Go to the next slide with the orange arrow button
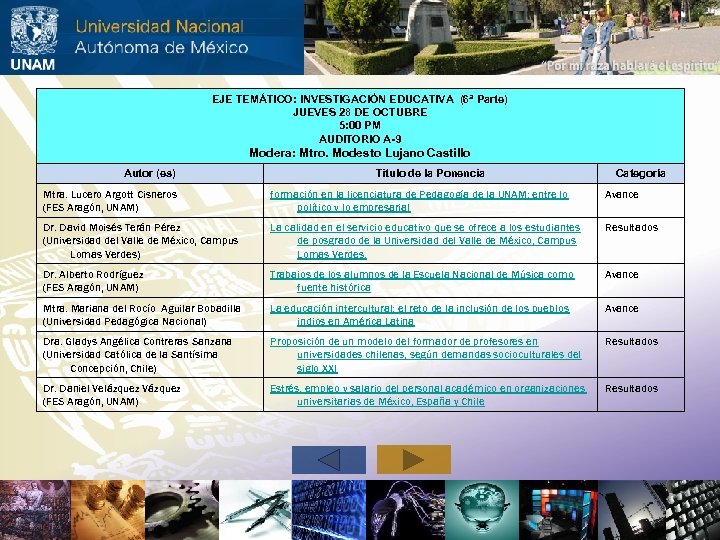Screen dimensions: 720x540 click(x=414, y=459)
